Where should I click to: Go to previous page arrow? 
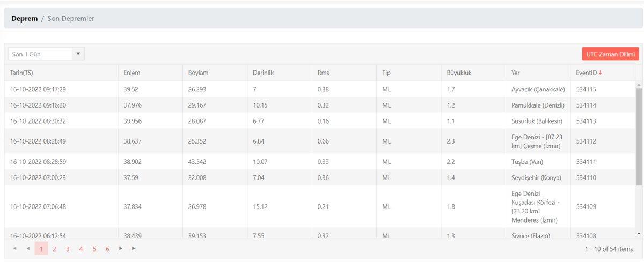click(28, 248)
